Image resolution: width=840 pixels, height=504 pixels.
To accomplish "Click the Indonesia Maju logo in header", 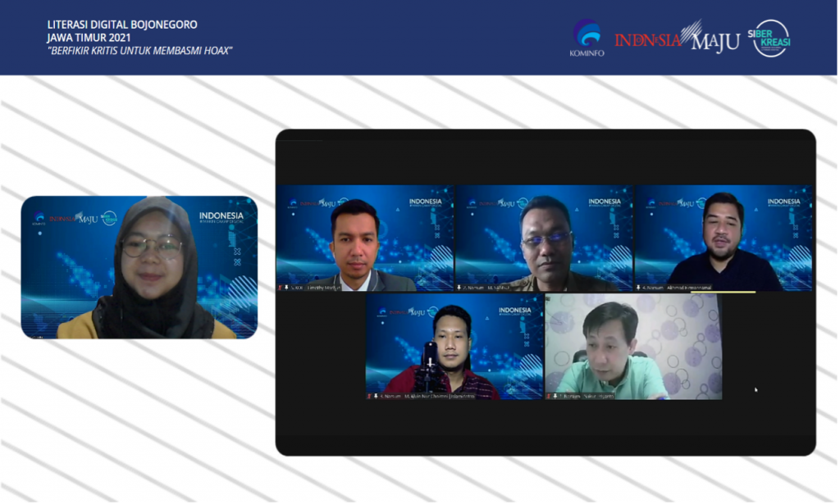I will [x=677, y=38].
